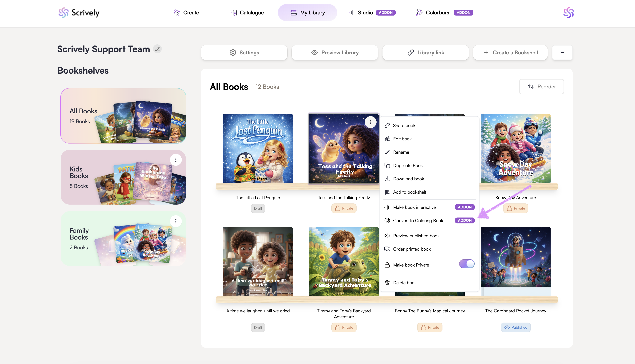
Task: Collapse the Tess and the Talking Firefly options menu
Action: (x=370, y=122)
